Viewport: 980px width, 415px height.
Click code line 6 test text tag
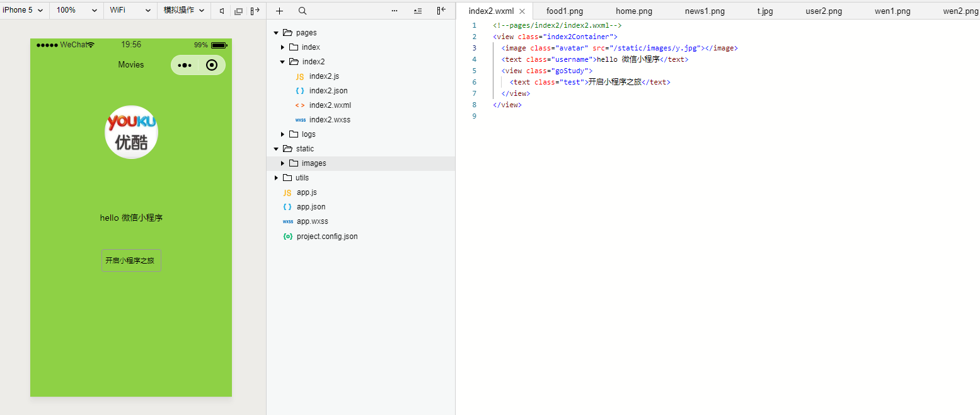pyautogui.click(x=590, y=82)
